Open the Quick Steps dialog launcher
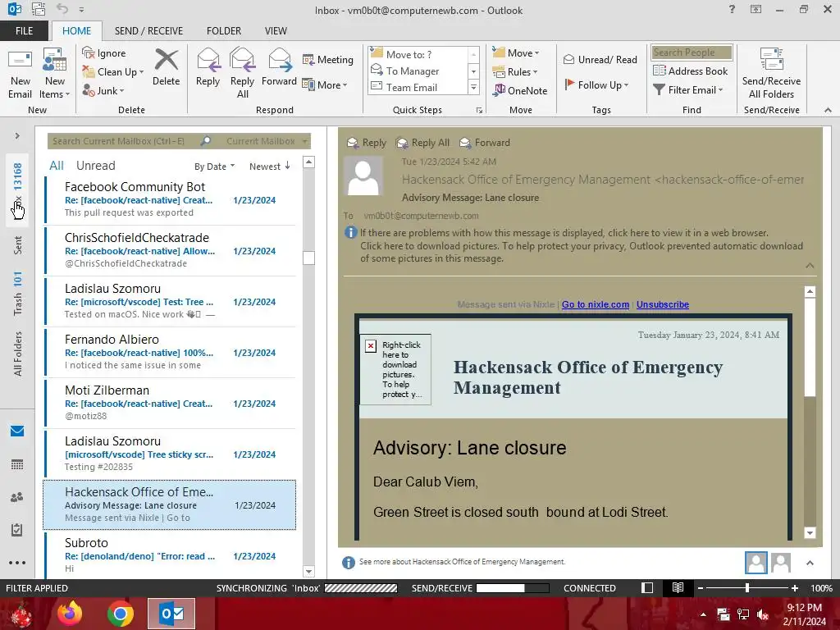 point(479,111)
